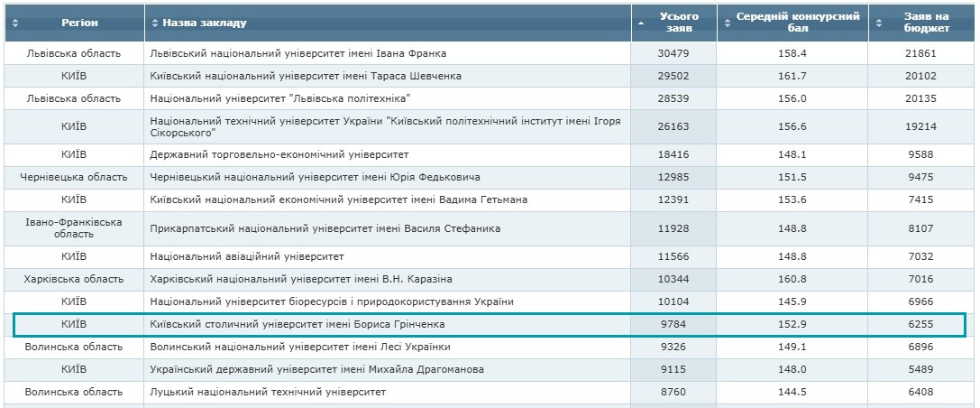980x408 pixels.
Task: Click average score value 152.9
Action: (792, 324)
